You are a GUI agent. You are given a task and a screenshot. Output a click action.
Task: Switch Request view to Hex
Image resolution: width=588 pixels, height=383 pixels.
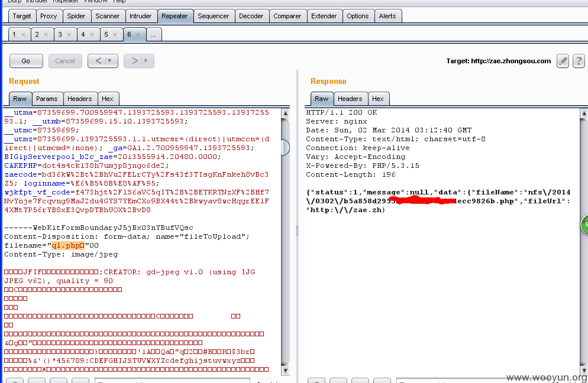tap(107, 99)
